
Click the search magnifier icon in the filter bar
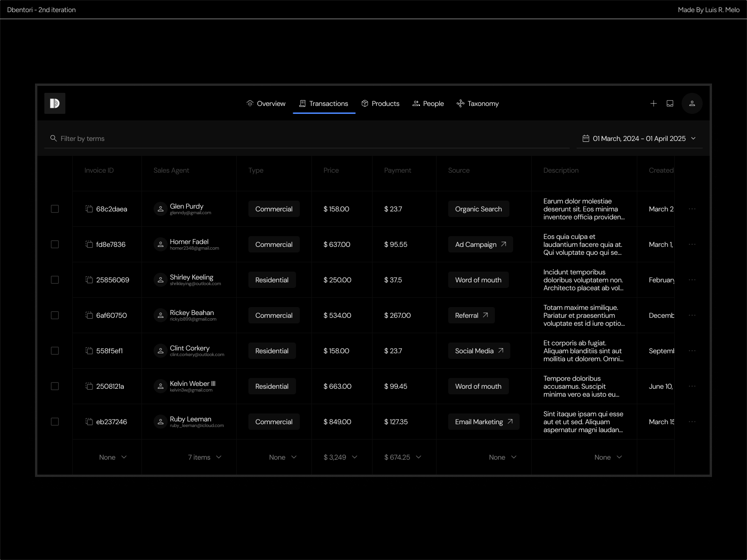(53, 138)
